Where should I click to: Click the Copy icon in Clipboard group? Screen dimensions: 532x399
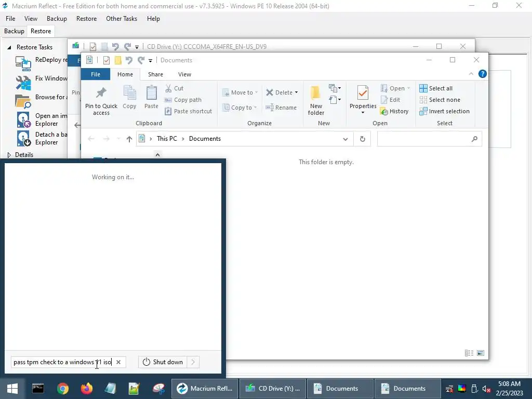[129, 98]
